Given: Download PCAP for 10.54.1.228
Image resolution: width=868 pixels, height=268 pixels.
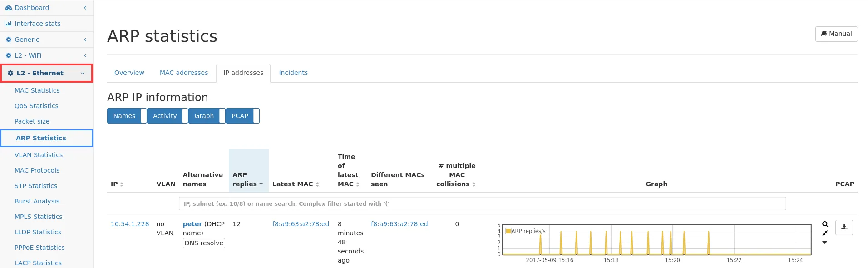Looking at the screenshot, I should click(x=844, y=227).
